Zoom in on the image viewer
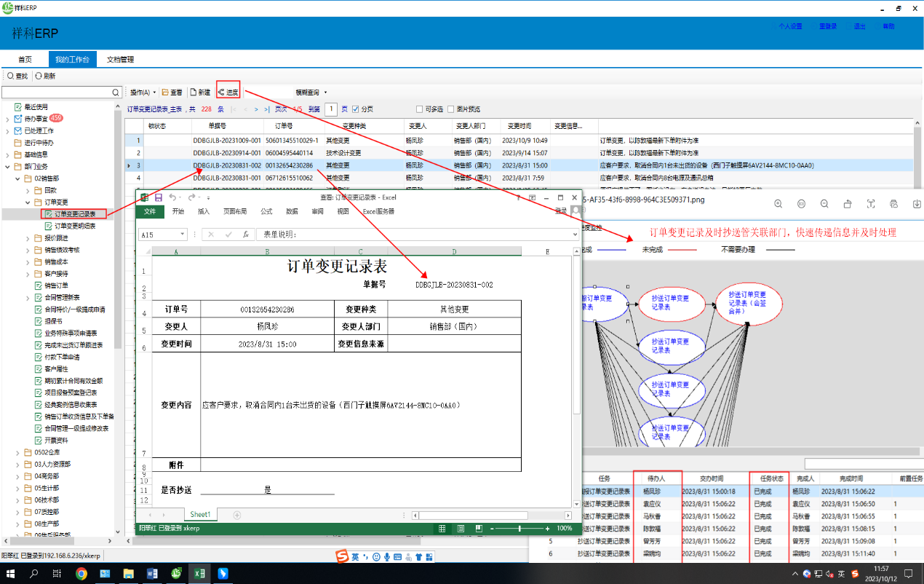The height and width of the screenshot is (584, 924). click(778, 204)
